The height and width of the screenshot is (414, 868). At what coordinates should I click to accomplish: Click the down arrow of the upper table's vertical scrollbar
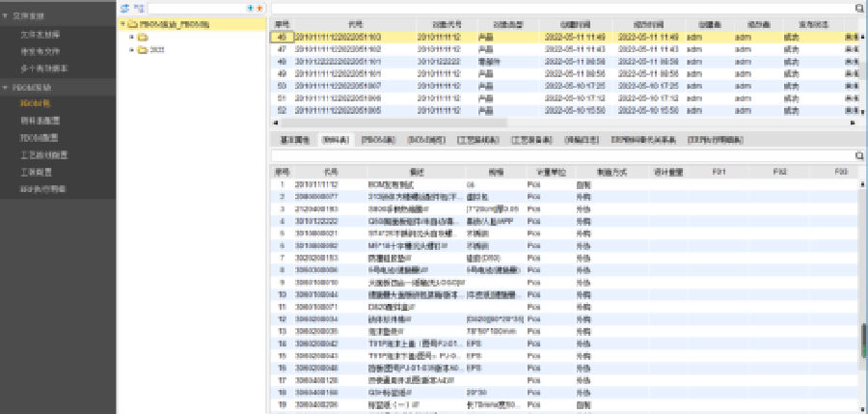(862, 113)
